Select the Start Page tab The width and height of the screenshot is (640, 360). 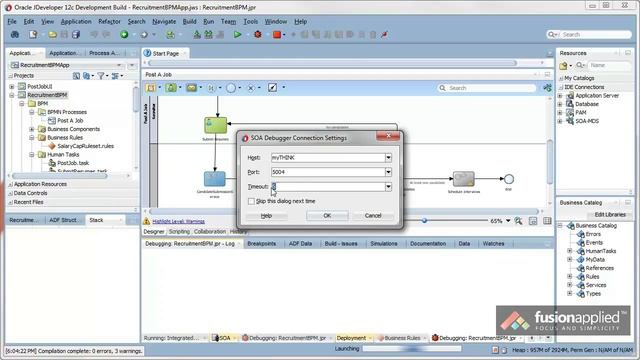tap(165, 53)
